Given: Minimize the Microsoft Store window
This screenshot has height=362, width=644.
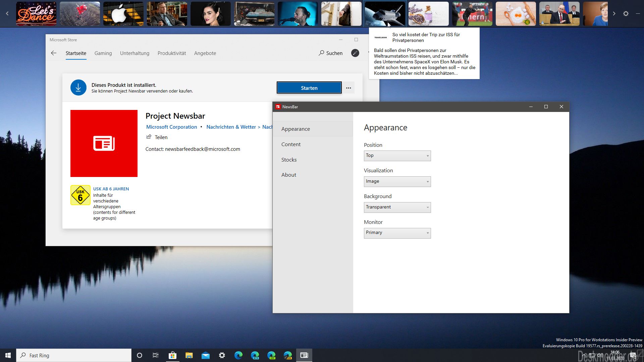Looking at the screenshot, I should [x=341, y=40].
